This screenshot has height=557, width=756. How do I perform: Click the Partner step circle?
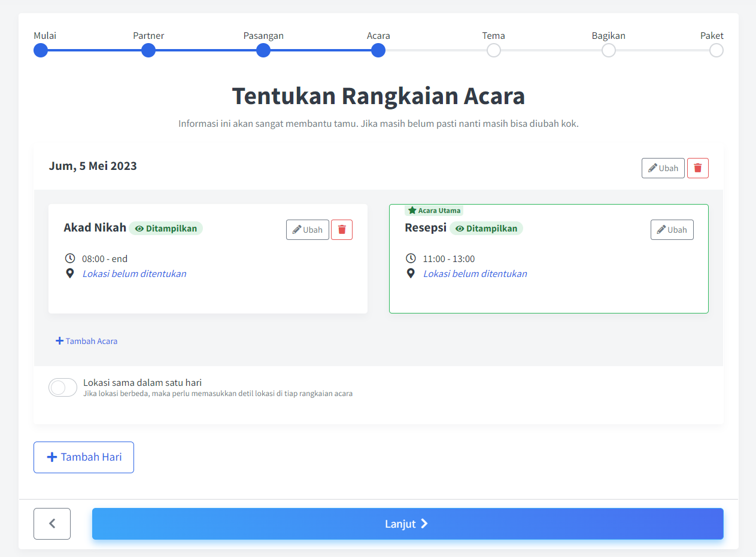(x=148, y=50)
